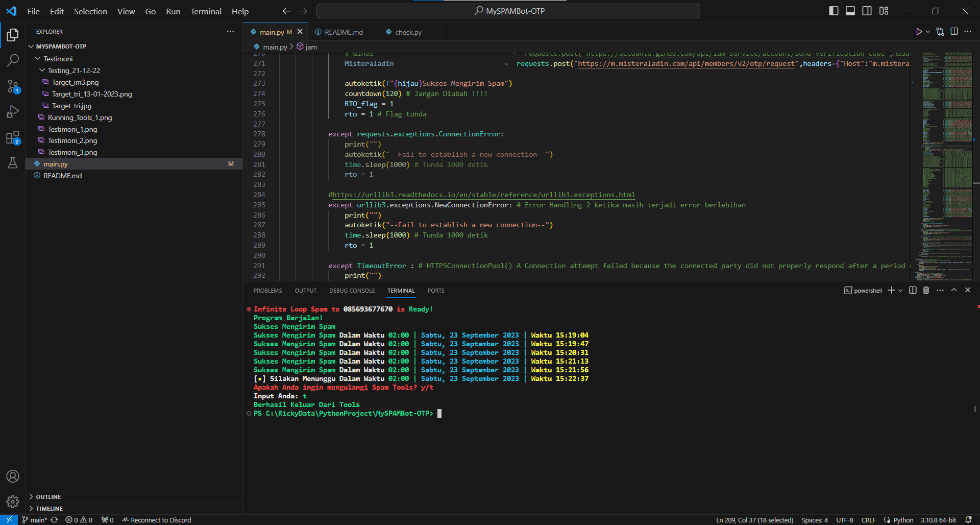Toggle the bottom panel layout button
This screenshot has height=525, width=980.
[850, 11]
